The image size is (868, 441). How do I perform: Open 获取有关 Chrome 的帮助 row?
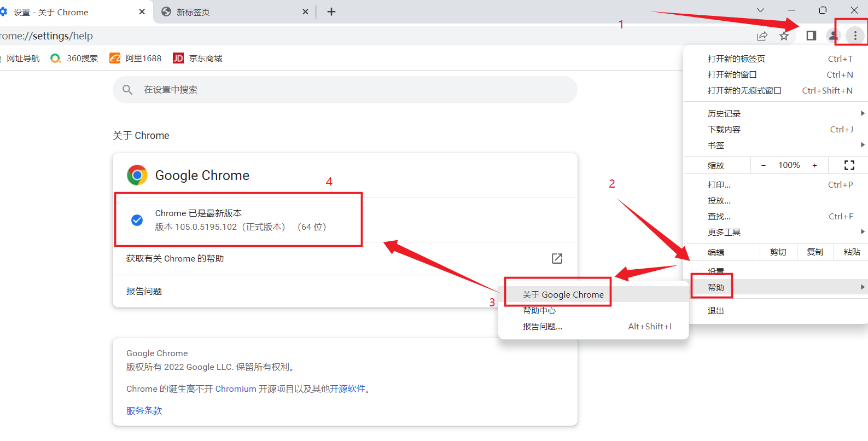[x=345, y=258]
